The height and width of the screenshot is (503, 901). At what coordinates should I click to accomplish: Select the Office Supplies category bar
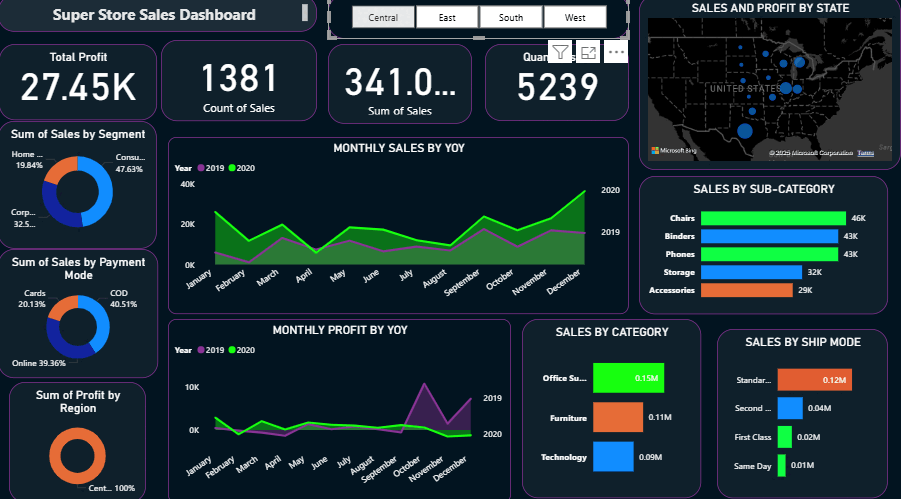tap(629, 378)
